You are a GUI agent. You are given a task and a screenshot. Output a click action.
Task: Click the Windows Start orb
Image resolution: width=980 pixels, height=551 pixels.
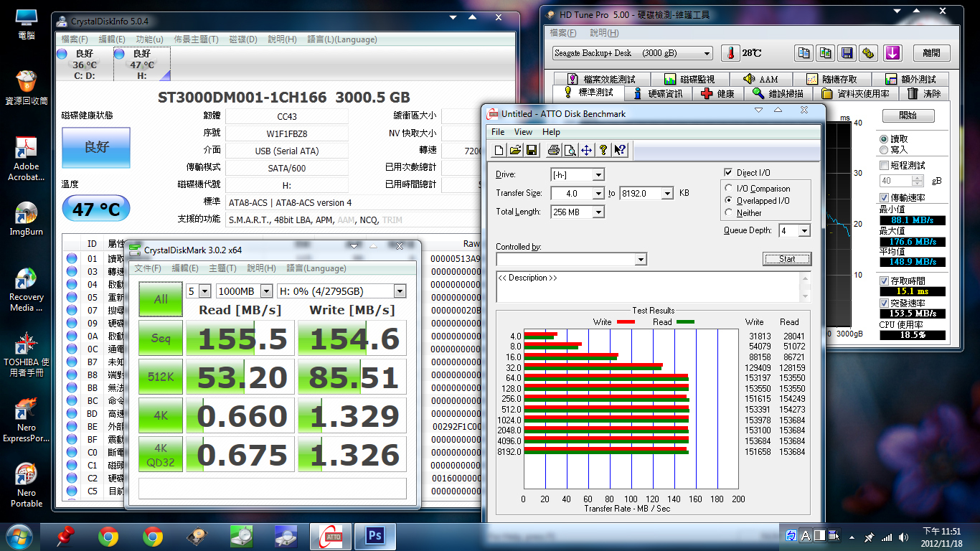click(19, 535)
